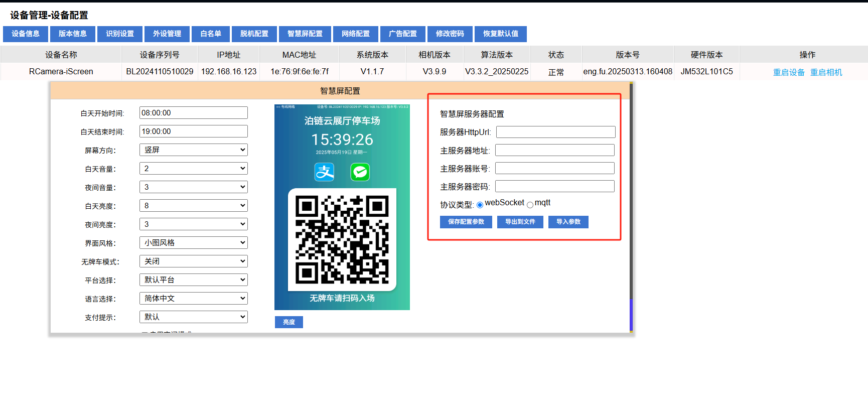
Task: Switch to the 智慧屏配置 tab
Action: [305, 34]
